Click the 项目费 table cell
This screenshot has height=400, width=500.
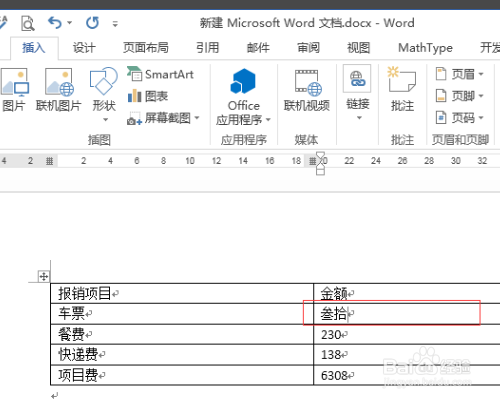(182, 375)
